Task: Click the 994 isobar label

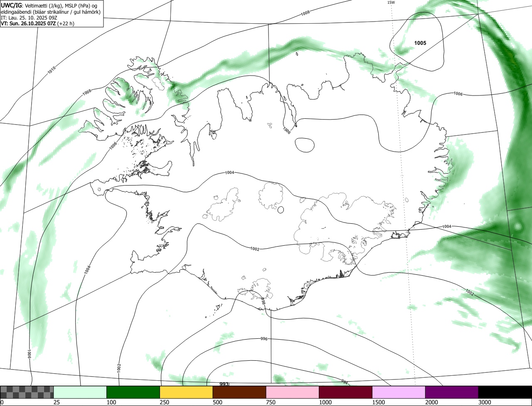Action: pyautogui.click(x=345, y=381)
